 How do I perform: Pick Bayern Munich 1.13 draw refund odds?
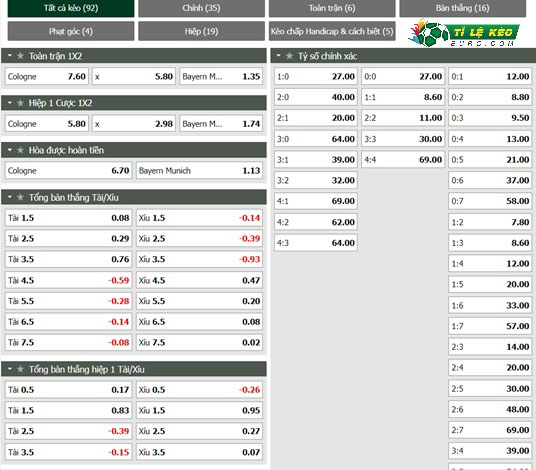click(199, 170)
